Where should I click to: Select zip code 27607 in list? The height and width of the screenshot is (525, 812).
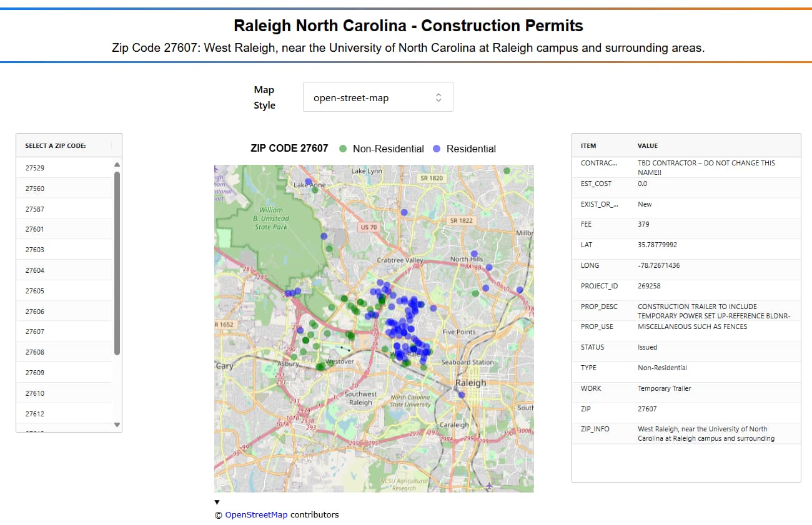coord(64,331)
